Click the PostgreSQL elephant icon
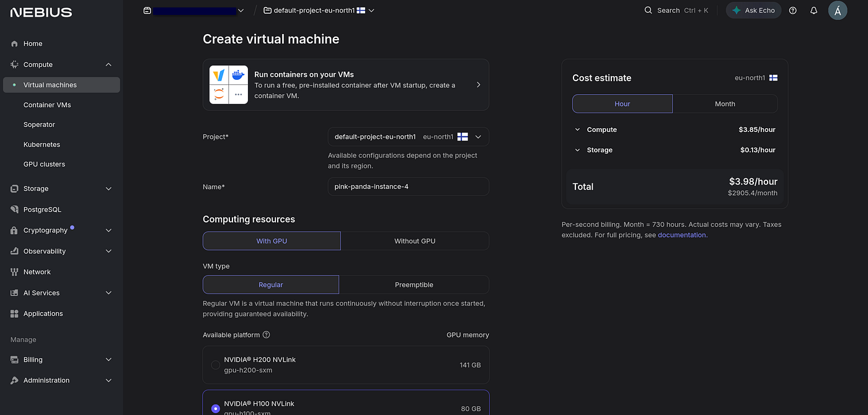 click(14, 209)
